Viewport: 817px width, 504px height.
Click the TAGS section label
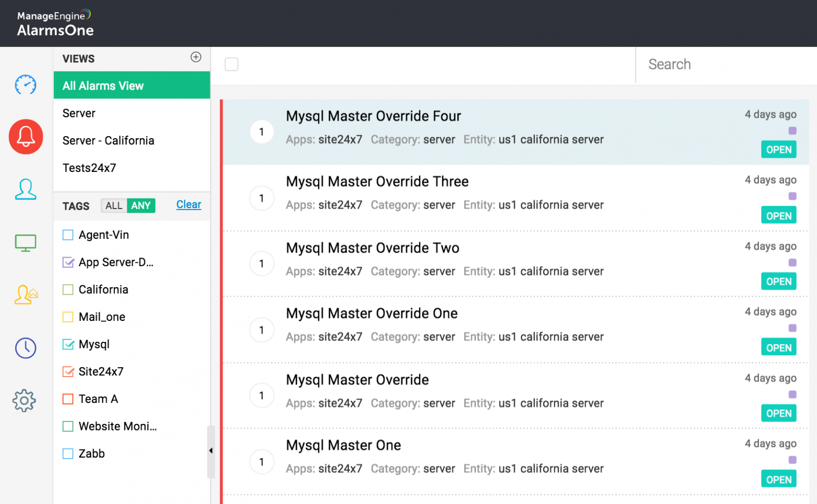76,206
